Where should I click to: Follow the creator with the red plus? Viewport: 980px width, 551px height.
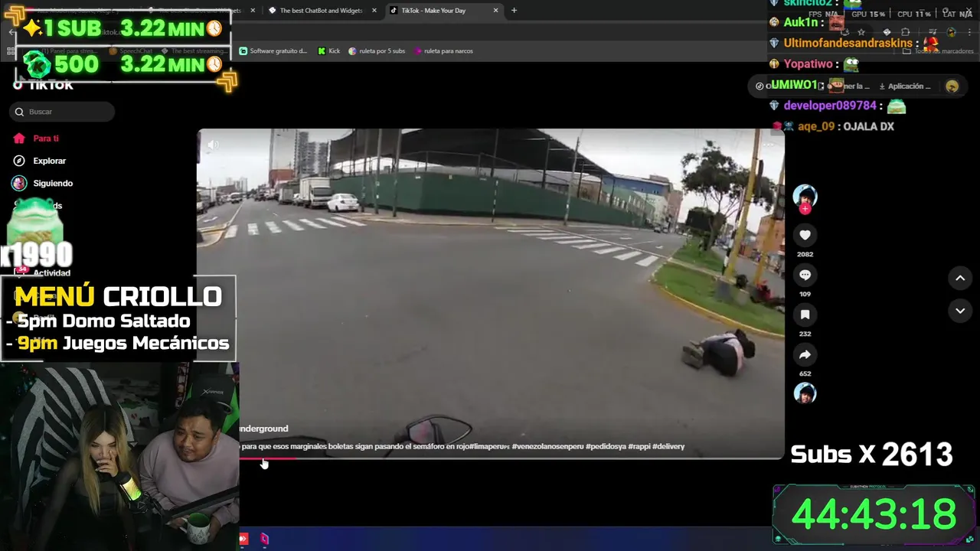coord(805,209)
